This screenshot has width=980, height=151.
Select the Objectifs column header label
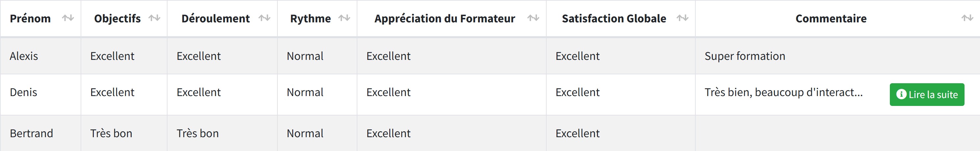pos(117,18)
